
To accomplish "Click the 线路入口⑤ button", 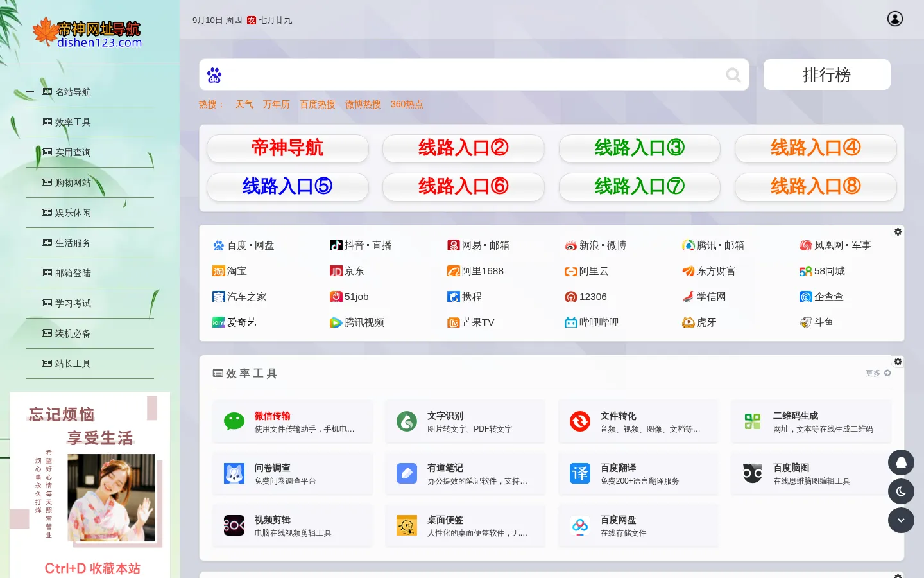I will tap(287, 187).
